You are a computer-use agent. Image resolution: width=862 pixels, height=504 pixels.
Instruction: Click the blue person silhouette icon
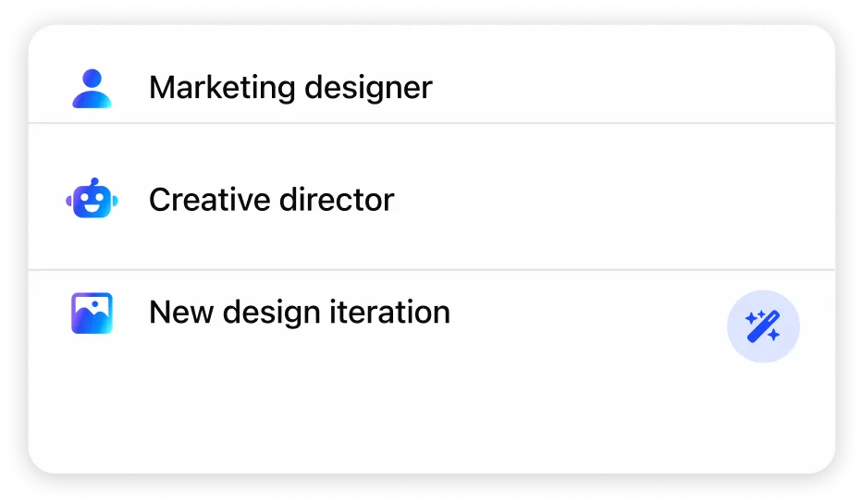pos(92,88)
